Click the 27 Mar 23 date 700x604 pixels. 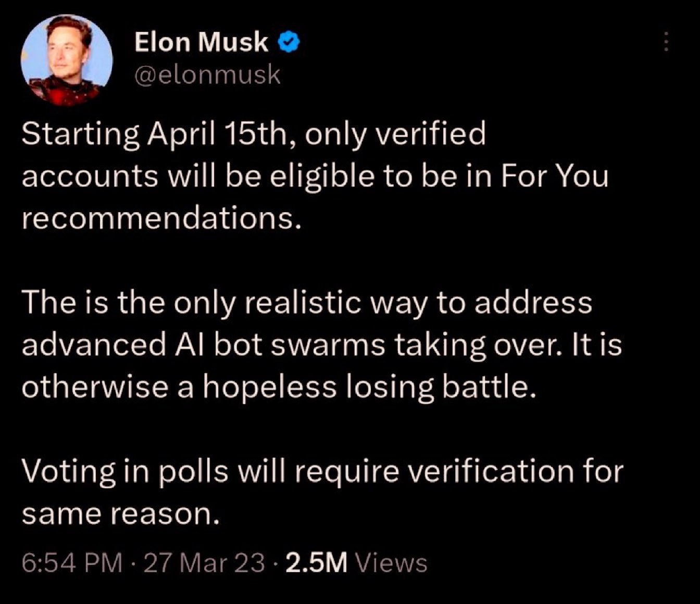tap(204, 563)
